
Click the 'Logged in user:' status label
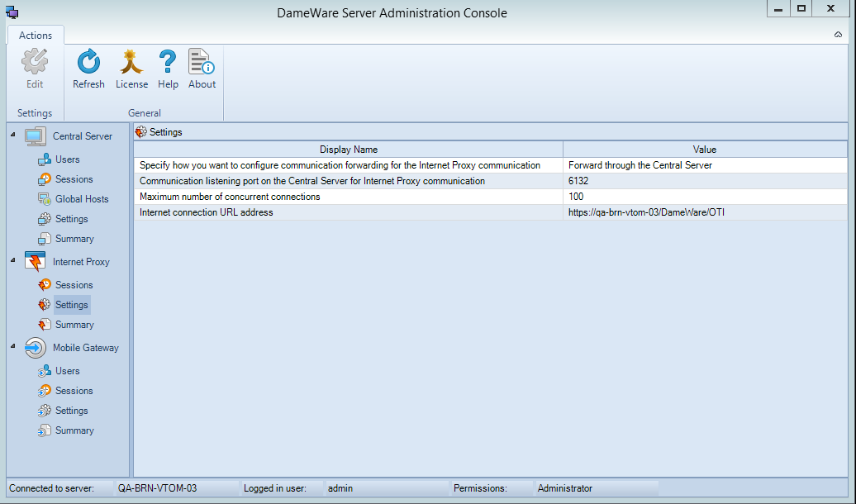(274, 488)
